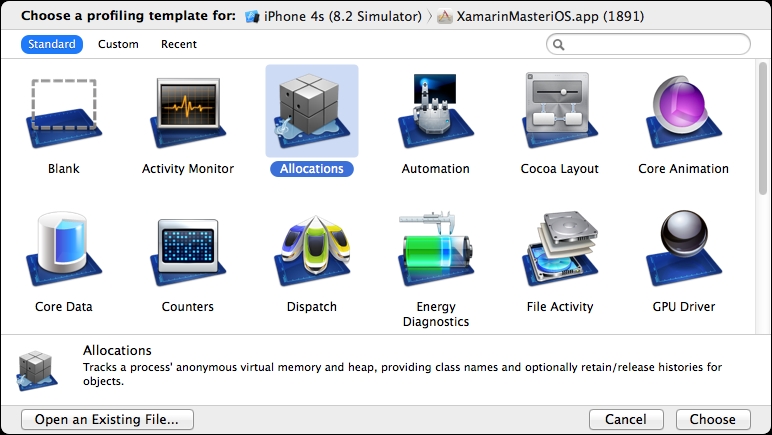772x435 pixels.
Task: Select the File Activity disk icon
Action: (560, 249)
